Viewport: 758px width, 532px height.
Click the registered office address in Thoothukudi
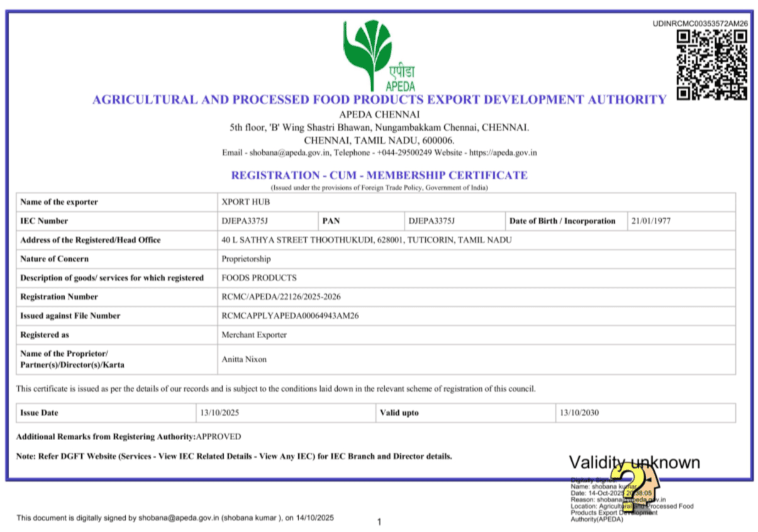click(x=366, y=240)
